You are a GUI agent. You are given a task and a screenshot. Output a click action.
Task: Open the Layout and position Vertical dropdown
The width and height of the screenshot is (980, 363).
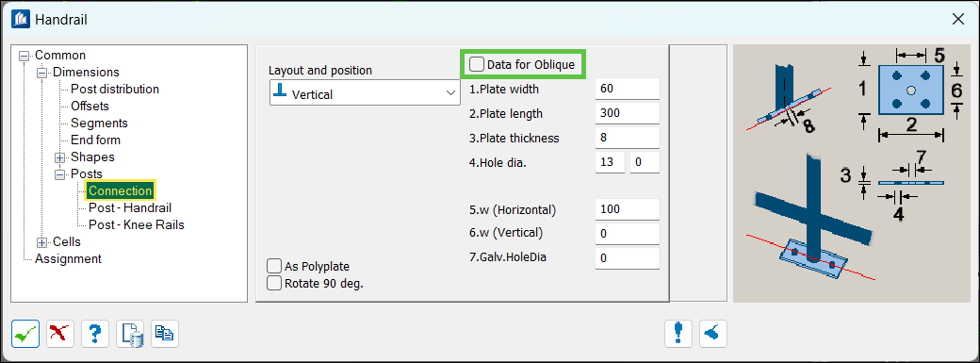tap(365, 92)
